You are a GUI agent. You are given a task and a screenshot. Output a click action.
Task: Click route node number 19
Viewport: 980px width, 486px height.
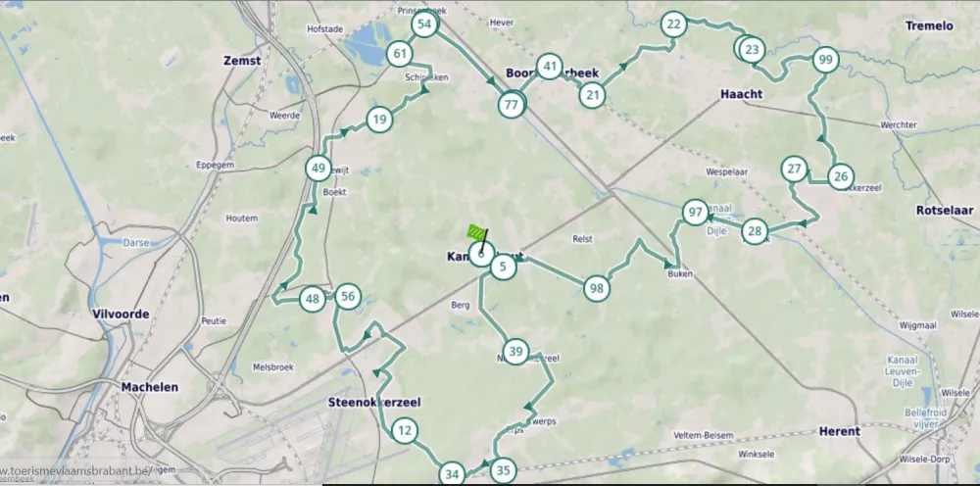379,121
